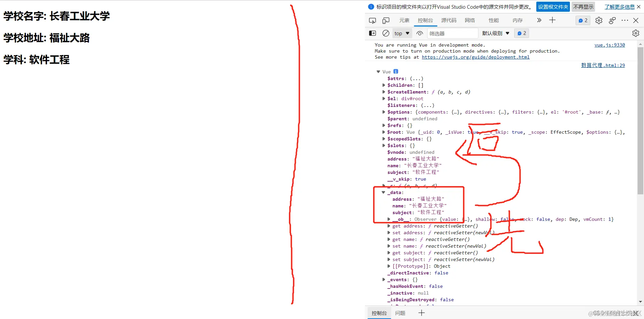Expand the $root Vue entry
This screenshot has width=644, height=319.
384,132
